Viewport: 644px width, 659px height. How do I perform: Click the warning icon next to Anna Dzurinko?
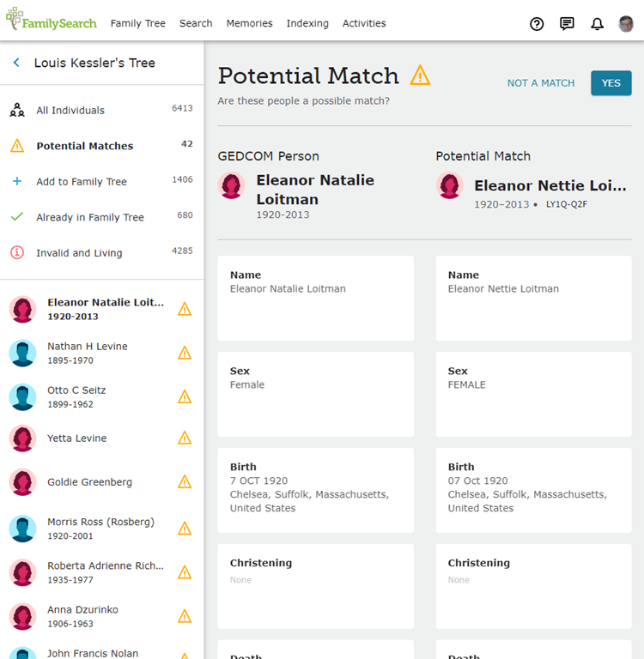[185, 616]
